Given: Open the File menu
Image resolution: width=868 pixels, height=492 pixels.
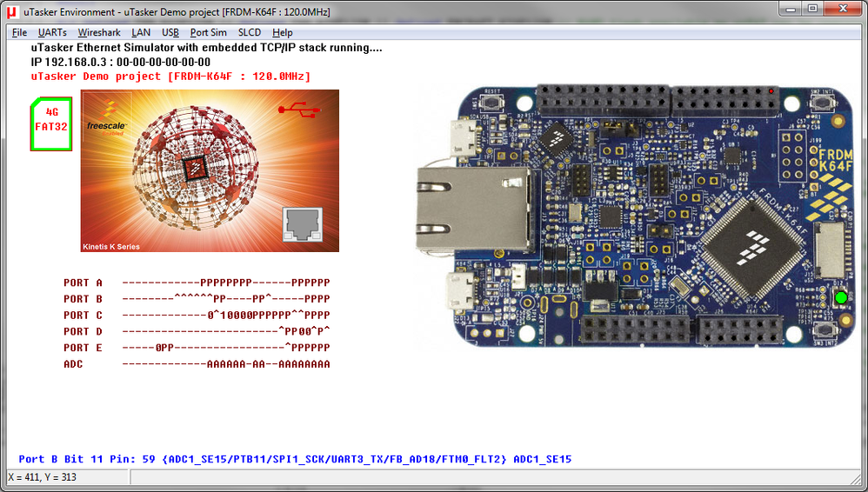Looking at the screenshot, I should coord(19,32).
